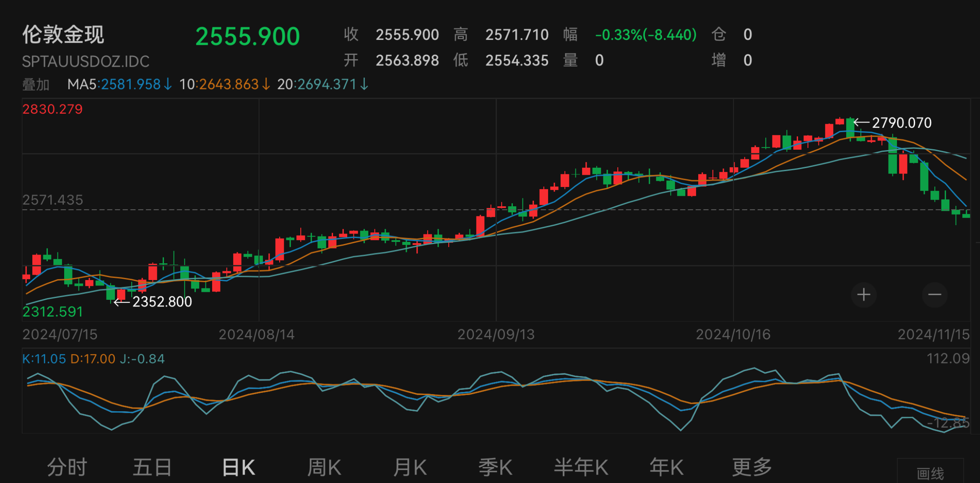The height and width of the screenshot is (483, 980).
Task: Switch to 分时 intraday tab
Action: point(67,467)
